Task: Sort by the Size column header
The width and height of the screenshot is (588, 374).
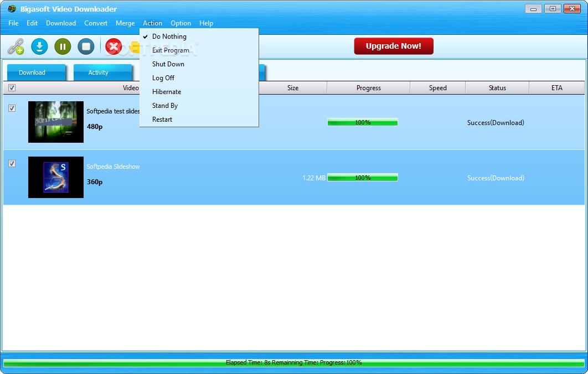Action: (293, 88)
